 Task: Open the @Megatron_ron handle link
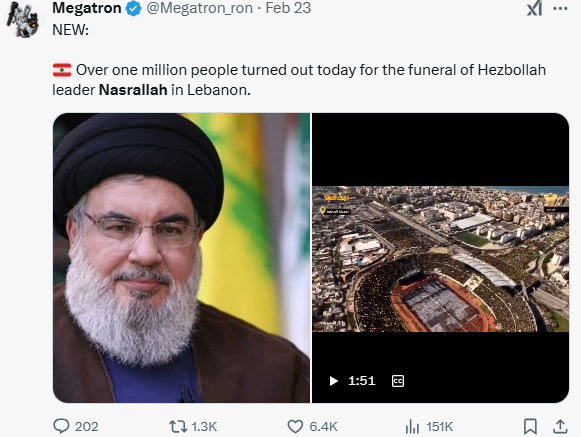pyautogui.click(x=200, y=8)
